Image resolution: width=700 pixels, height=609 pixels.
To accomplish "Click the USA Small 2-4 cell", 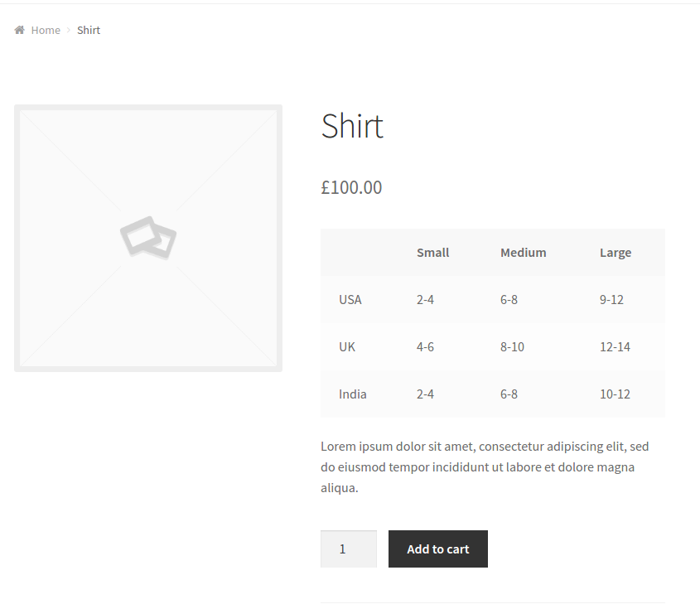I will (425, 300).
